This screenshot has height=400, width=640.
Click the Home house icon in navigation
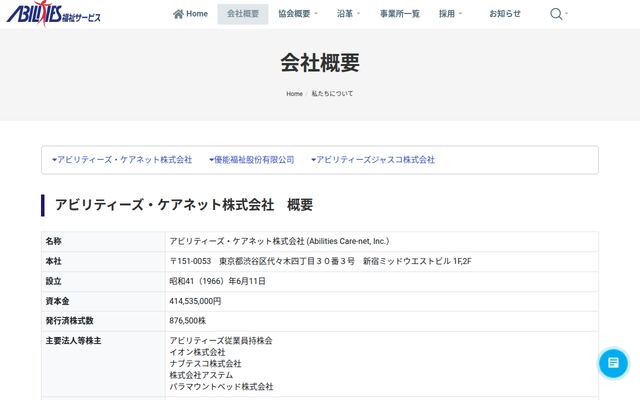178,14
